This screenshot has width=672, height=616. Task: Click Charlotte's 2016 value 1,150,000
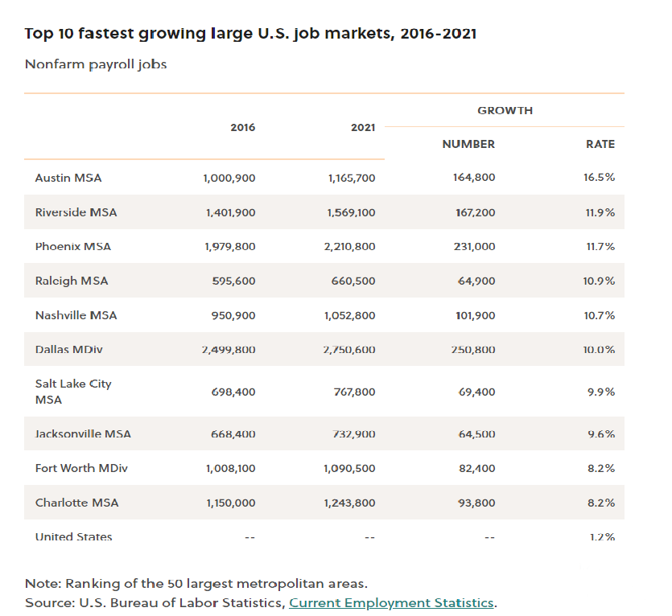coord(231,503)
